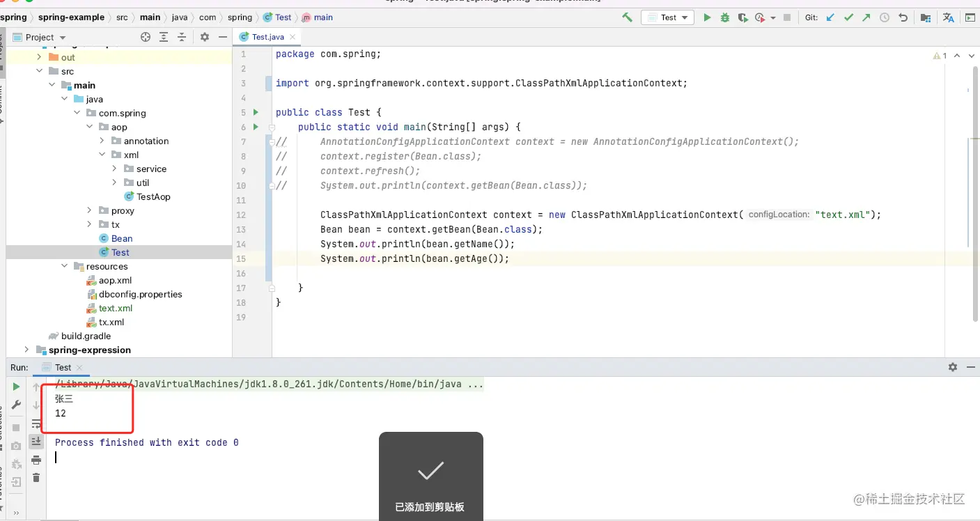This screenshot has width=980, height=521.
Task: Hide the Project tool window
Action: click(223, 37)
